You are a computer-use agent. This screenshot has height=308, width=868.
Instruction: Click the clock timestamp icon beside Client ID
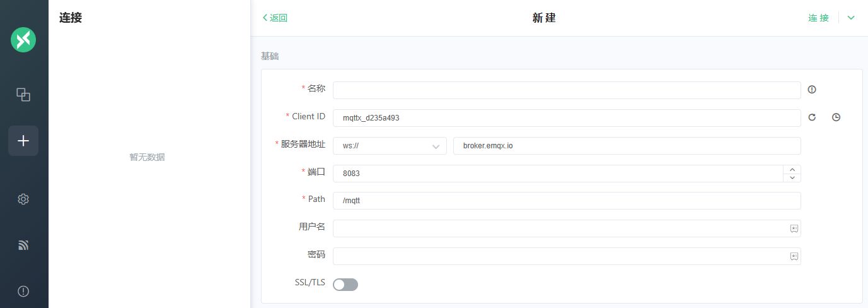coord(836,117)
